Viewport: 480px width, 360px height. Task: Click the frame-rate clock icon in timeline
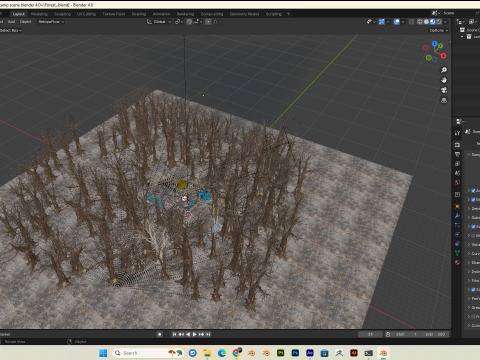(388, 334)
